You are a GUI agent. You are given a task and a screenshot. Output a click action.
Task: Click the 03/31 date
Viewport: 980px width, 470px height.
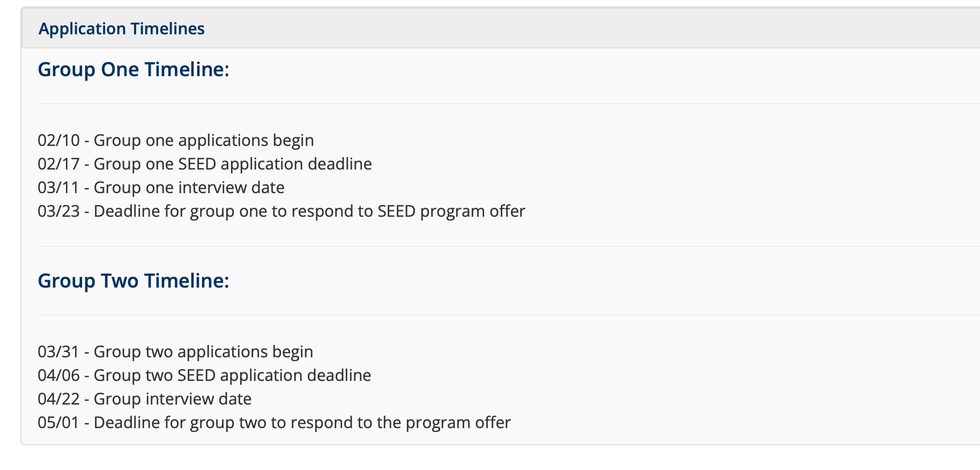(58, 352)
